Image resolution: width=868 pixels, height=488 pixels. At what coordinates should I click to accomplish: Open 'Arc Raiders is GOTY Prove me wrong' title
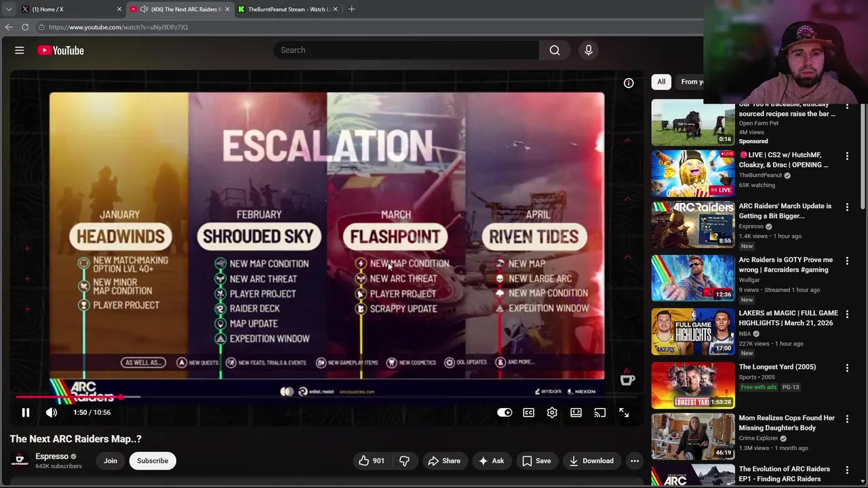coord(785,264)
